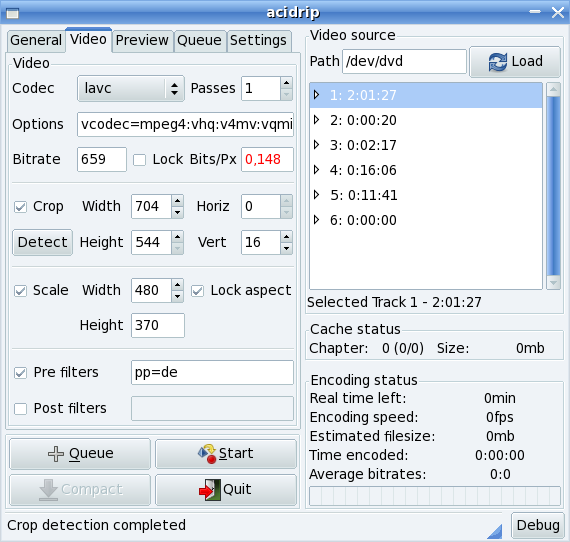Screen dimensions: 570x542
Task: Decrease crop Width with down arrow
Action: point(177,212)
